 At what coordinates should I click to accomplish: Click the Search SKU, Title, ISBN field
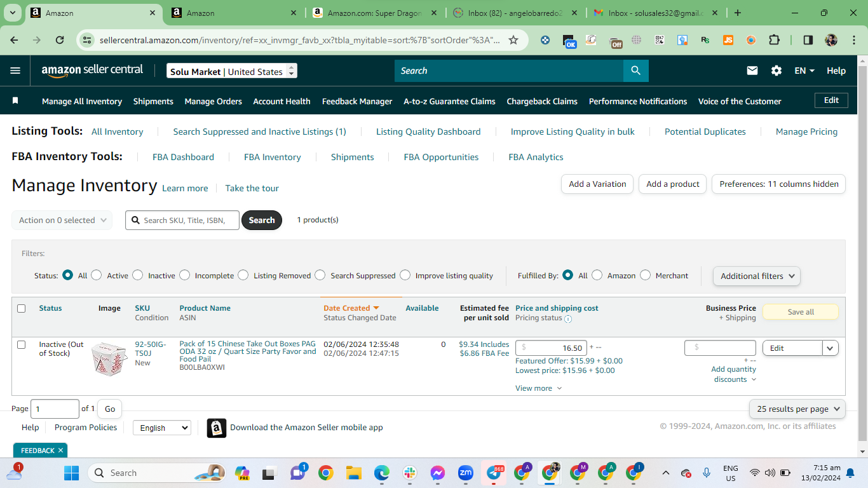(182, 220)
